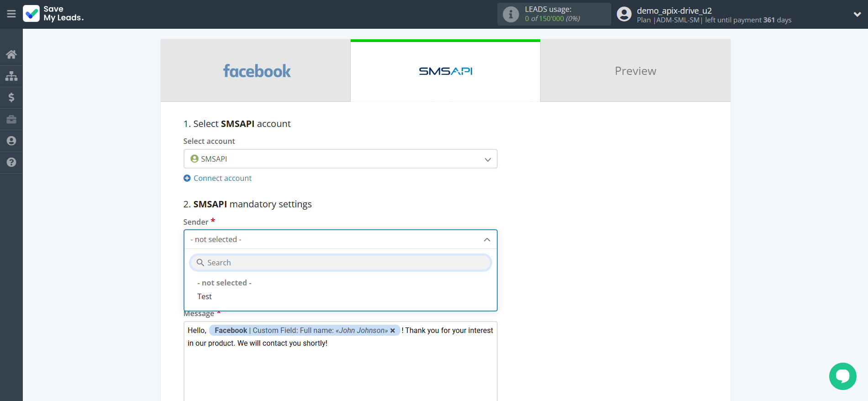Go to Home in the sidebar
The image size is (868, 401).
(x=11, y=54)
